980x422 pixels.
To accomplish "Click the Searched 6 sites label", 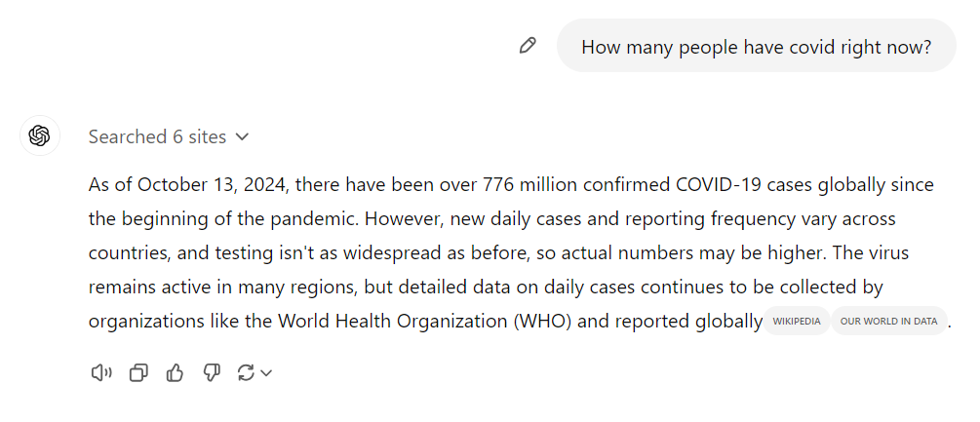I will coord(157,136).
